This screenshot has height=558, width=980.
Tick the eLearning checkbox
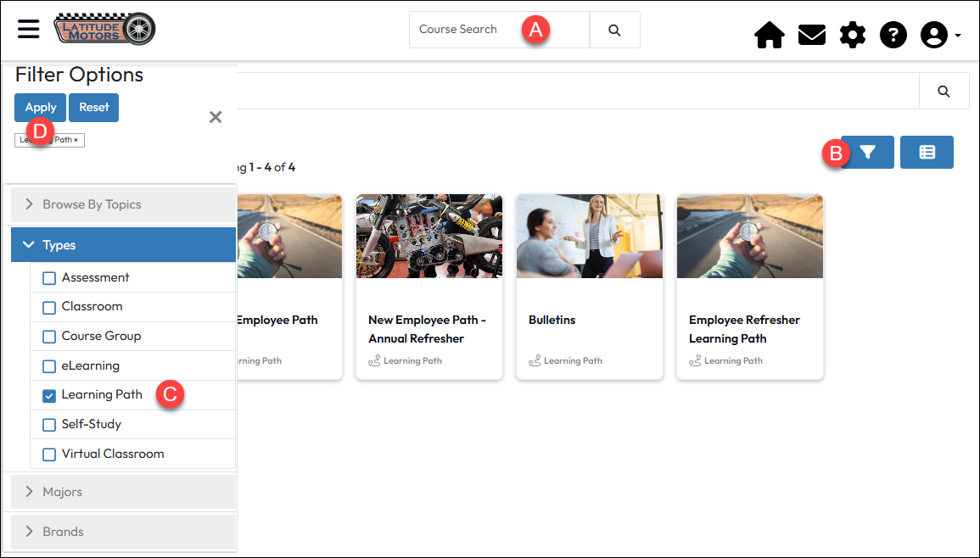(49, 366)
